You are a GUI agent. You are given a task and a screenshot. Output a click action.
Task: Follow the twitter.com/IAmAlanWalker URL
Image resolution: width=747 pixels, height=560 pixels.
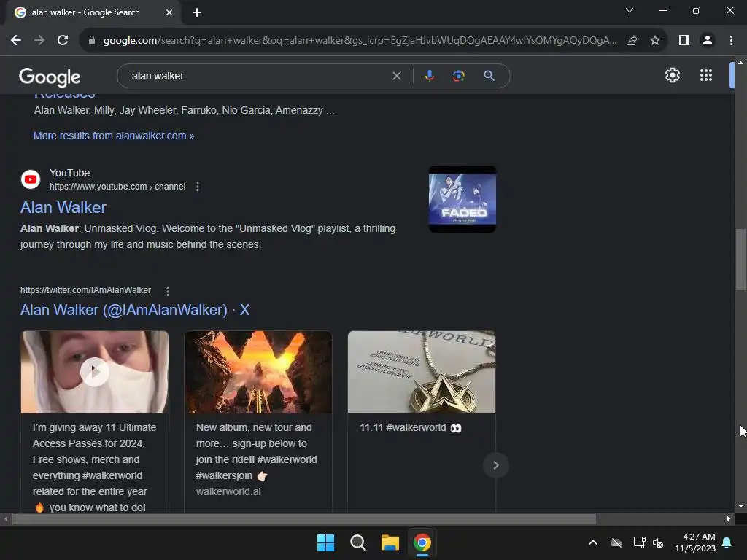[86, 290]
